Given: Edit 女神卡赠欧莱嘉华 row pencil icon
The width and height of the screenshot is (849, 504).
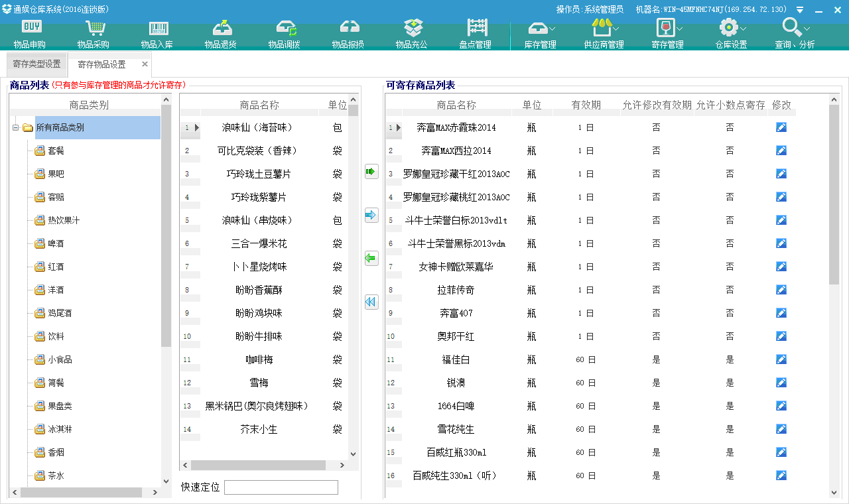Looking at the screenshot, I should 781,267.
